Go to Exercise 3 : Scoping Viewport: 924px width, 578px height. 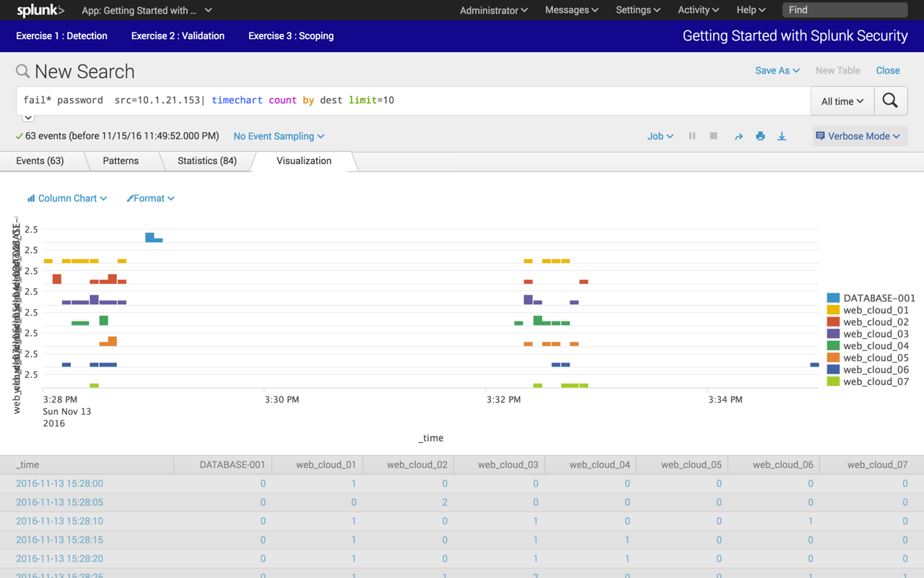(x=291, y=35)
